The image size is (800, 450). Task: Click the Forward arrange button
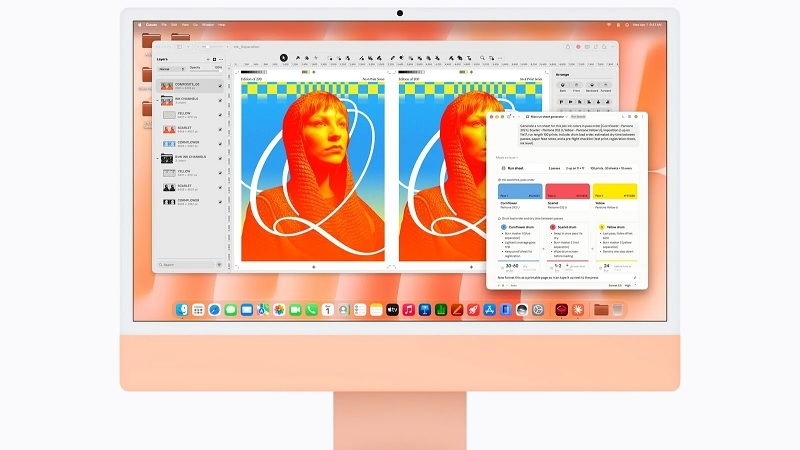coord(606,87)
